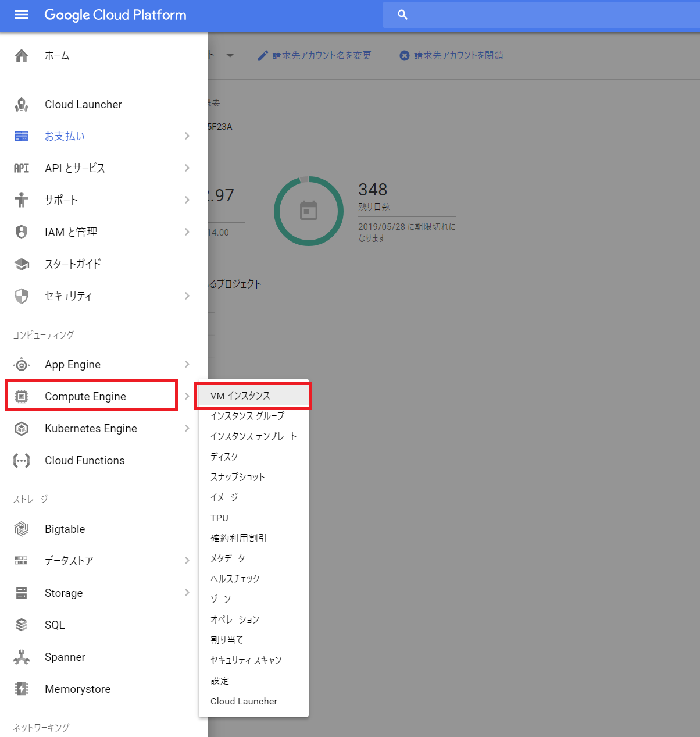Click 請求先アカウントを閉鎖 button
The image size is (700, 737).
[x=451, y=56]
